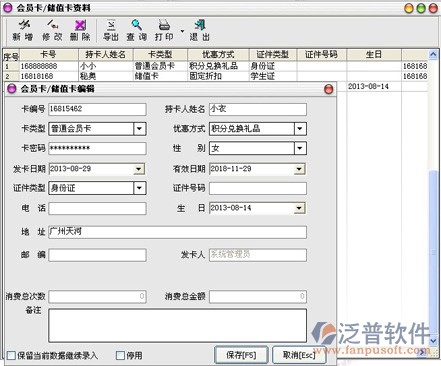
Task: Expand the 卡类型 dropdown
Action: (140, 129)
